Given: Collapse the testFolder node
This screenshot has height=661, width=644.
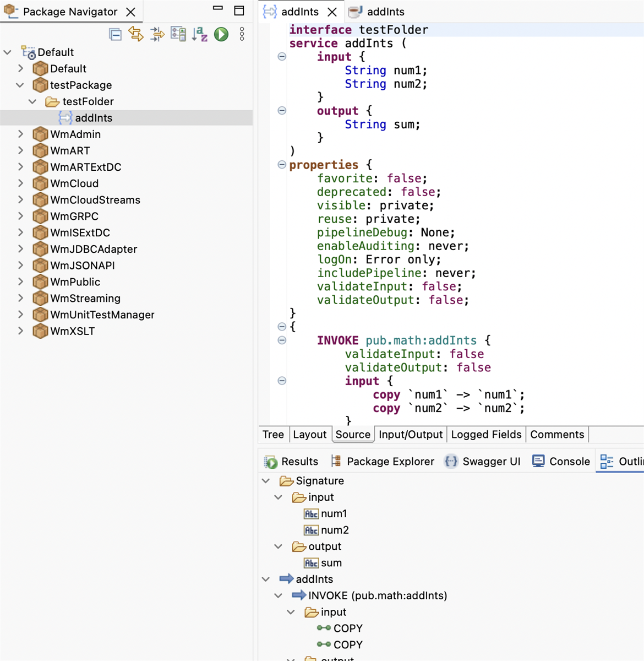Looking at the screenshot, I should coord(33,101).
